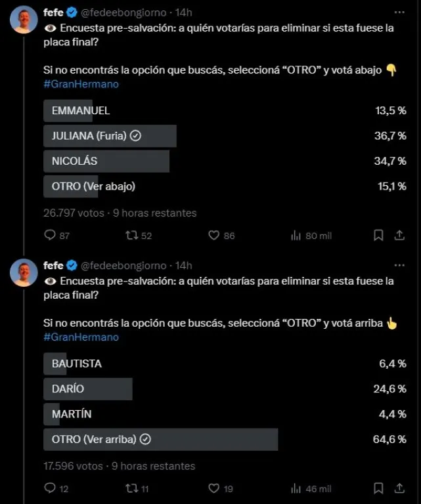Select the NICOLÁS poll option

(x=225, y=161)
